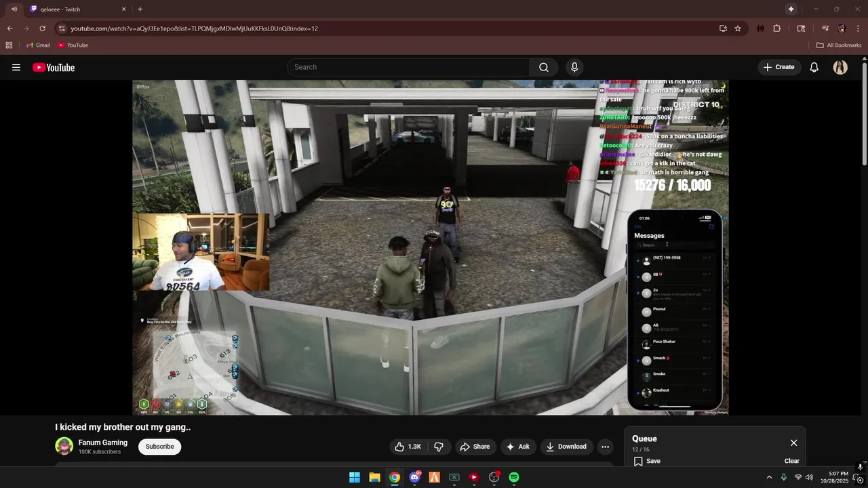Open the Chrome apps grid icon
The image size is (868, 488).
pyautogui.click(x=9, y=45)
